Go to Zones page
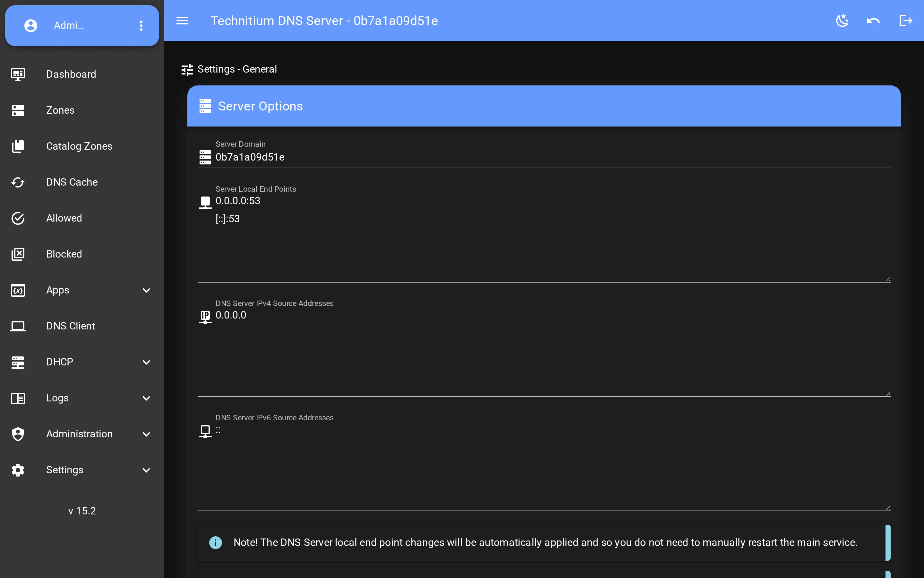 click(82, 110)
